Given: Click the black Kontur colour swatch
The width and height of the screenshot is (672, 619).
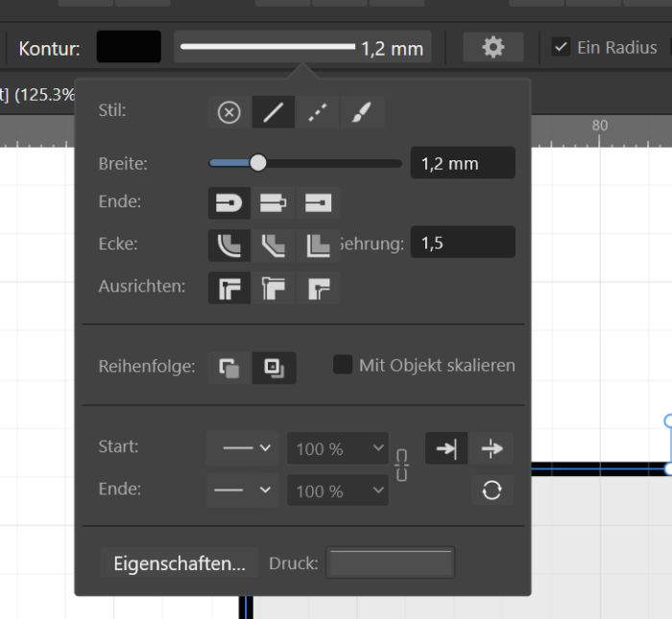Looking at the screenshot, I should [129, 47].
